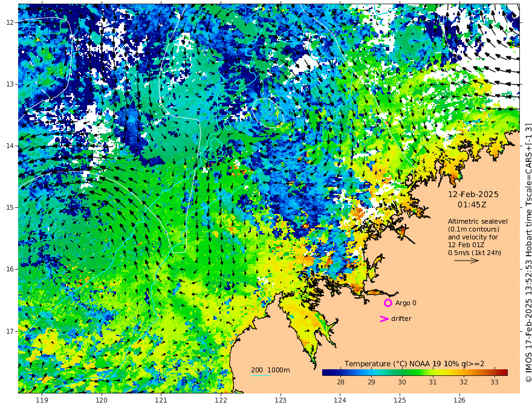The height and width of the screenshot is (411, 532).
Task: Click latitude axis label -13
Action: 9,84
